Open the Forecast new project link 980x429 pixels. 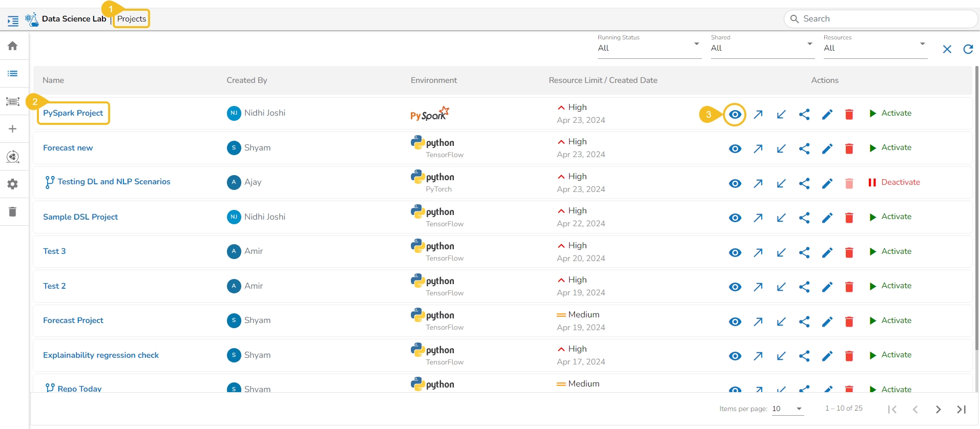tap(68, 148)
